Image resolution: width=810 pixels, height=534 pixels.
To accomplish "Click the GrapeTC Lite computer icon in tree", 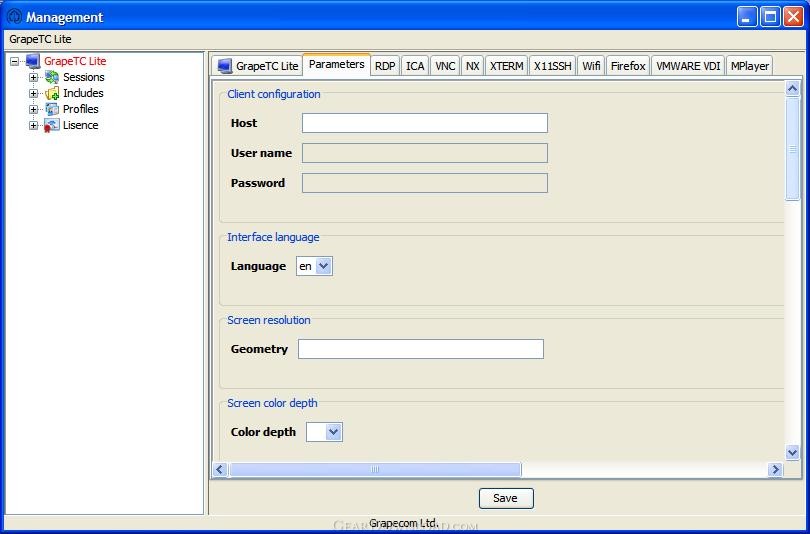I will pos(33,61).
